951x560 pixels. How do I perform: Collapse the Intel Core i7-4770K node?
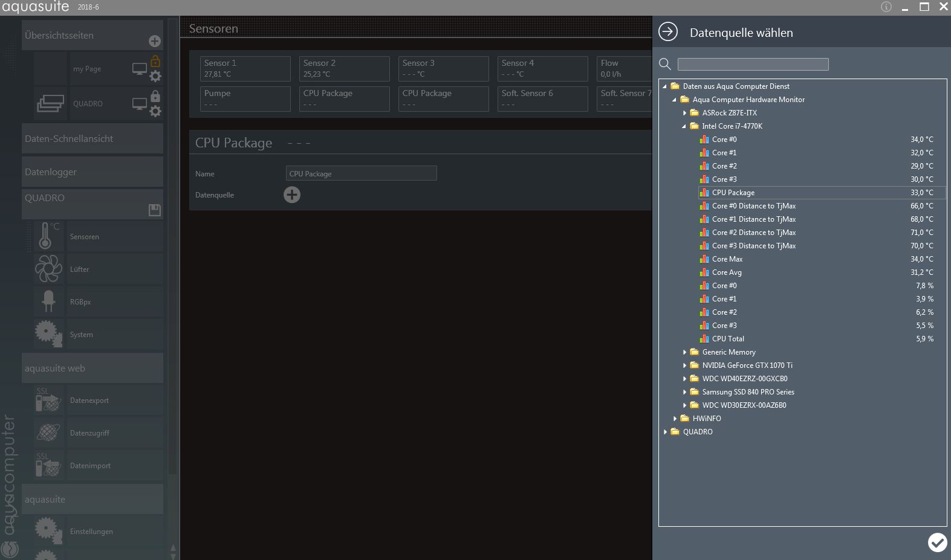click(x=685, y=126)
